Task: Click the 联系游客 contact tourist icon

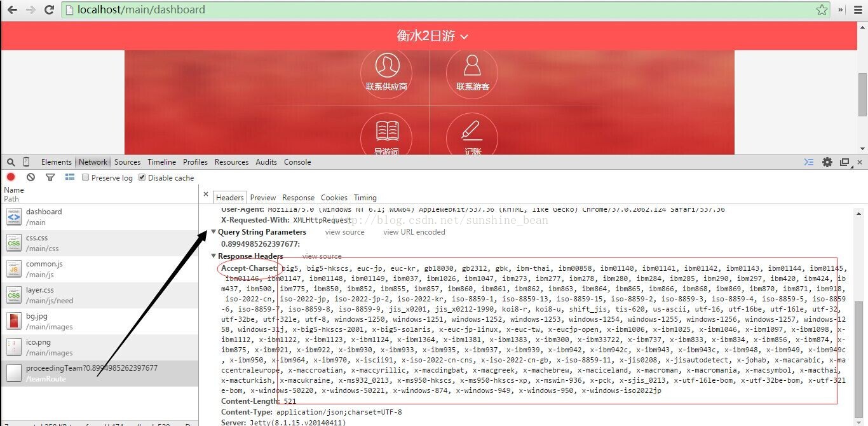Action: tap(472, 72)
